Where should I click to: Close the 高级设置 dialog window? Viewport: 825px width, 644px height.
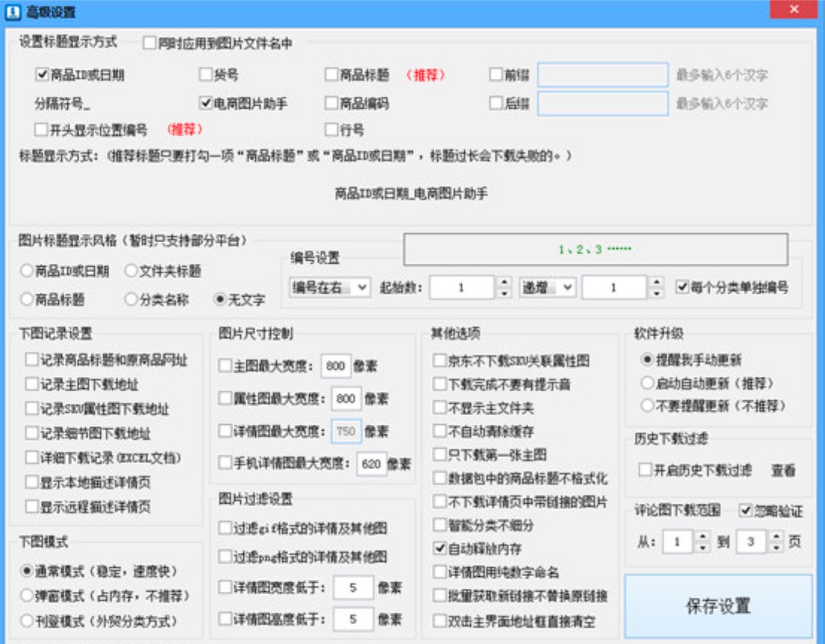click(x=793, y=10)
